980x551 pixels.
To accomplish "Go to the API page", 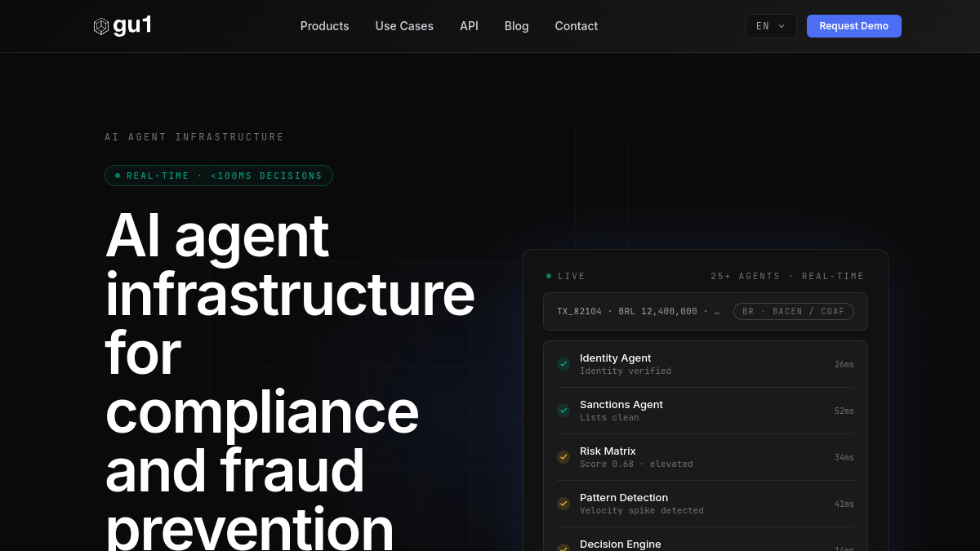I will click(469, 26).
